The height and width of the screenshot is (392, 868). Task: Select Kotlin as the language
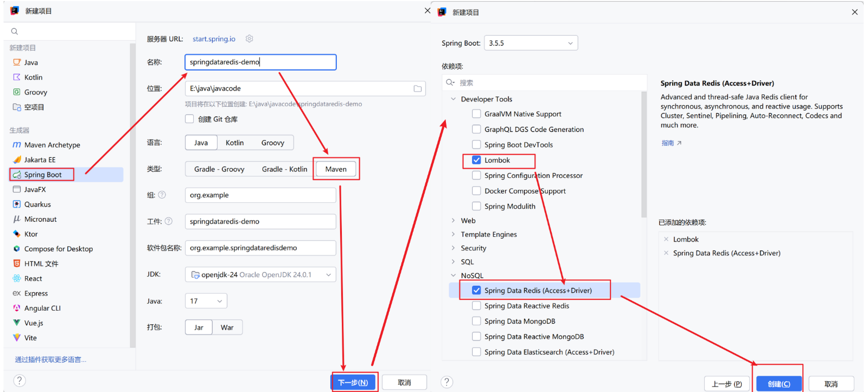(235, 143)
